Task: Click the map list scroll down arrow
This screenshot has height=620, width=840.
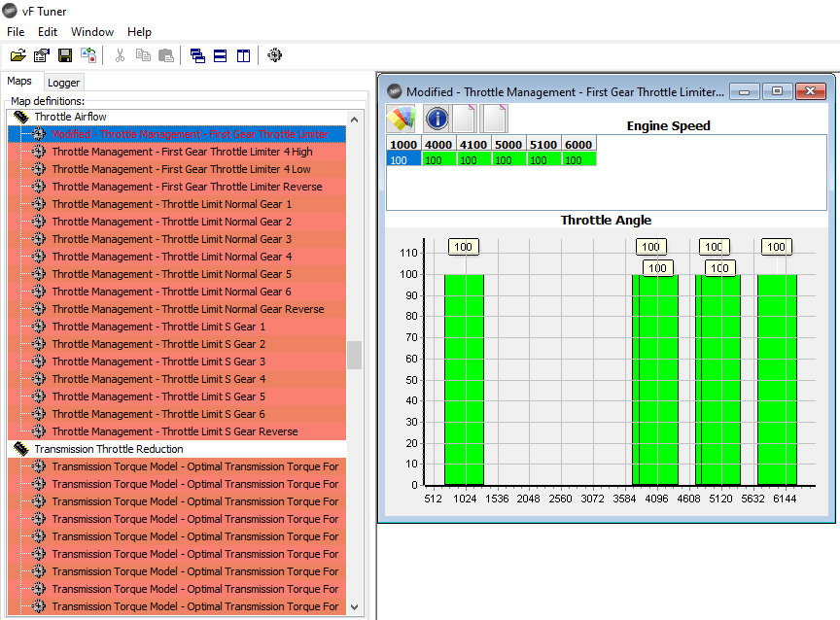Action: coord(354,606)
